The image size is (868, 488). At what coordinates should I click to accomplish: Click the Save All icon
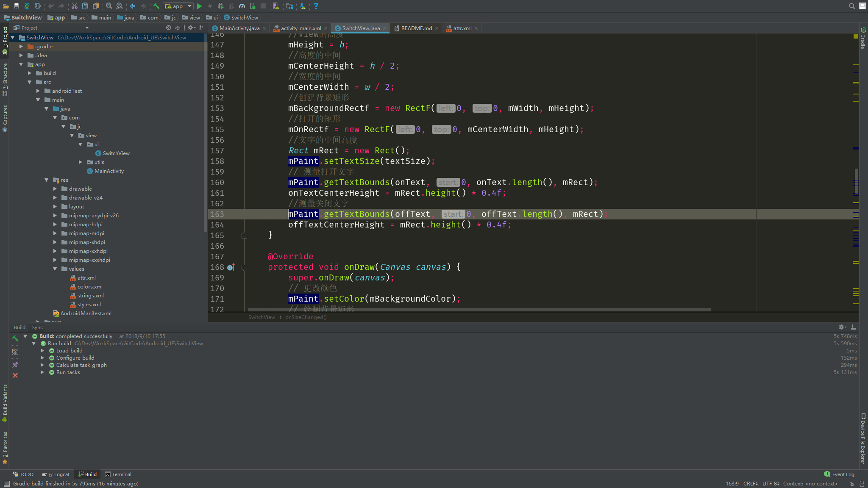[x=17, y=6]
